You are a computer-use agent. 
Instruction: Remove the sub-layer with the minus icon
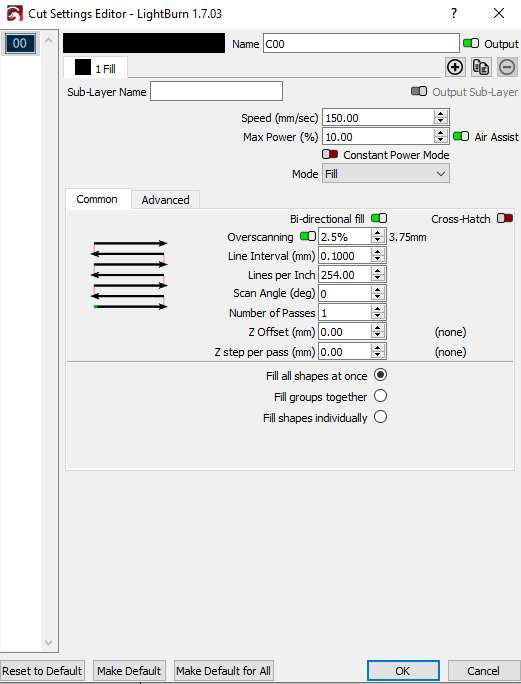(507, 67)
